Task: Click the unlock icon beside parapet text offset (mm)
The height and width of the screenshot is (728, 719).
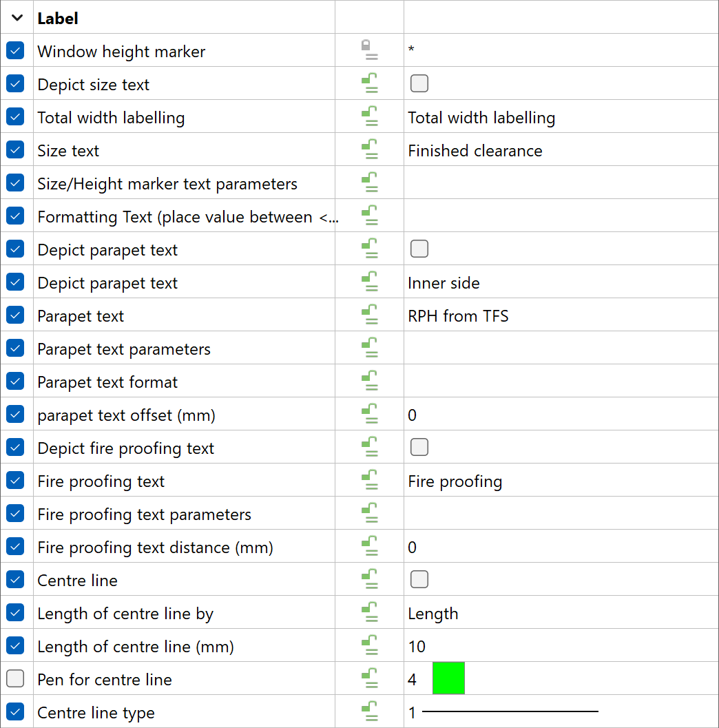Action: coord(369,414)
